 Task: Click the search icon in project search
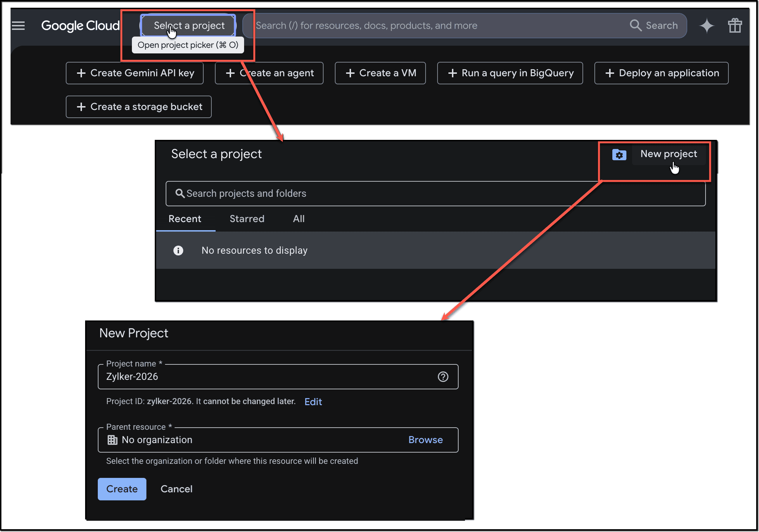pos(180,193)
